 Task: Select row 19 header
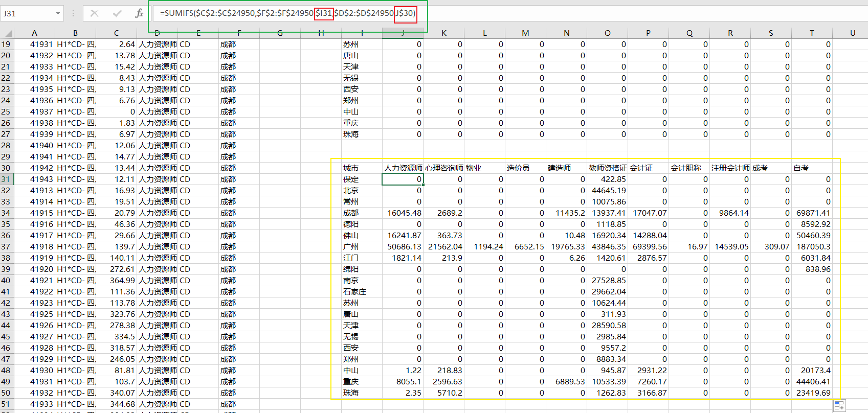pyautogui.click(x=6, y=44)
